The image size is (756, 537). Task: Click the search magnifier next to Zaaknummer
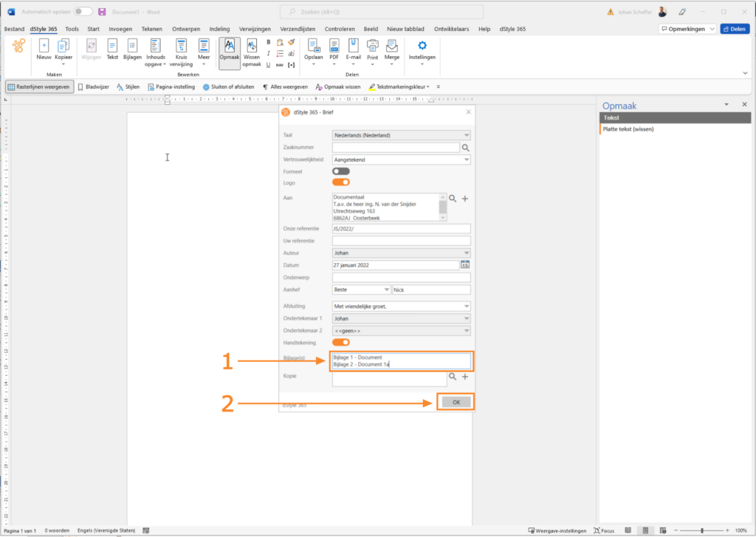click(466, 148)
